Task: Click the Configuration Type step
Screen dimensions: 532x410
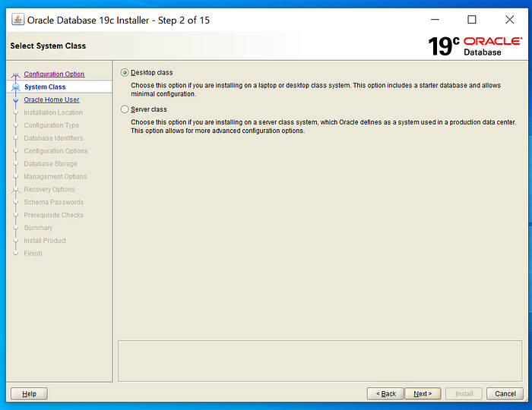Action: (51, 125)
